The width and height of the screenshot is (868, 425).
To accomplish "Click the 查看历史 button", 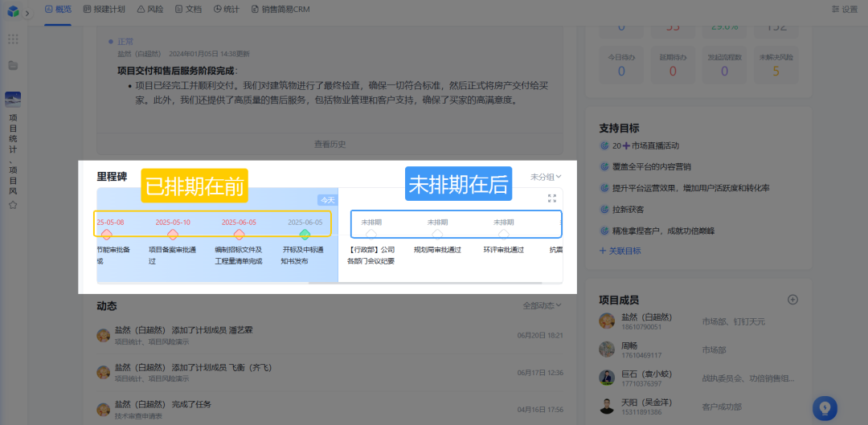I will point(330,144).
